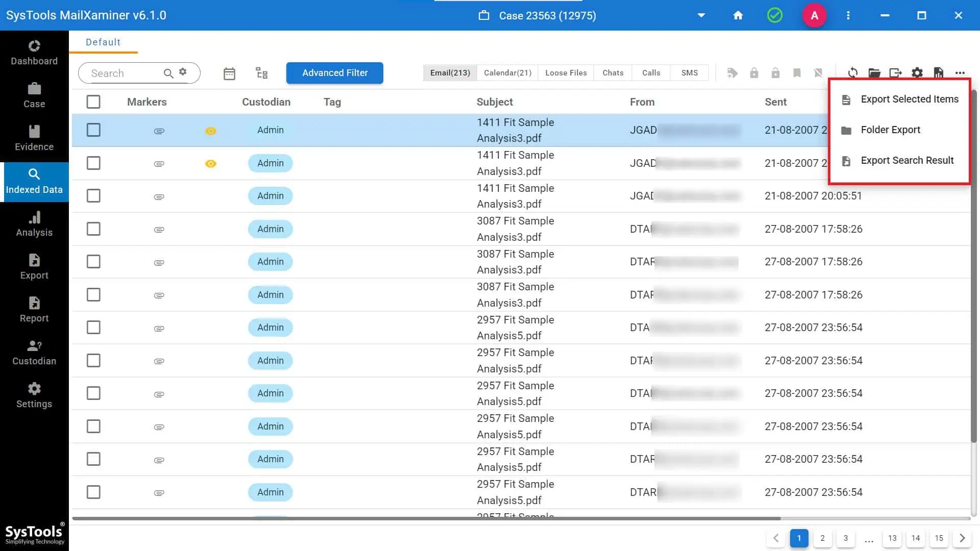Open the Custodian section

[34, 353]
